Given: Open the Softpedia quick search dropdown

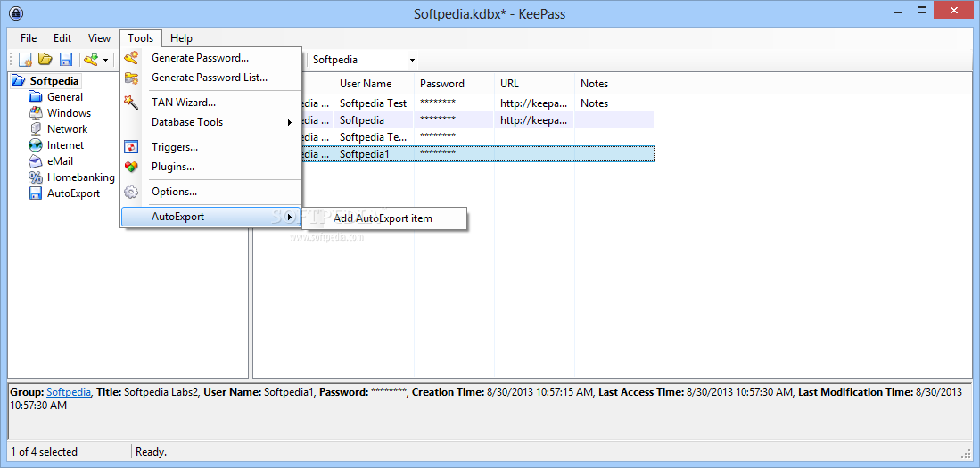Looking at the screenshot, I should tap(412, 61).
